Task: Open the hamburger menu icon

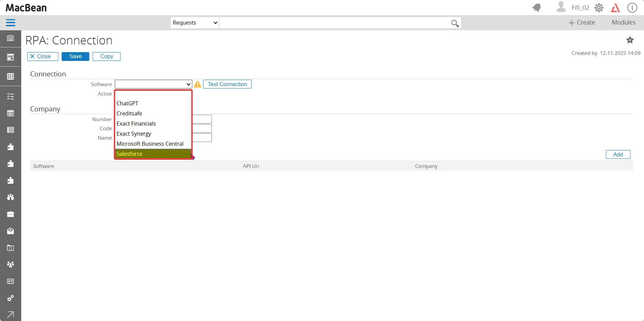Action: (x=10, y=23)
